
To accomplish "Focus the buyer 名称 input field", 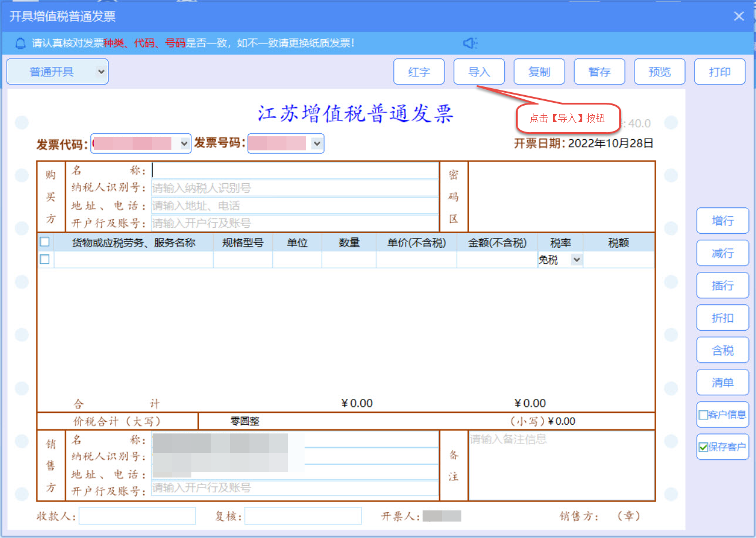I will (295, 170).
